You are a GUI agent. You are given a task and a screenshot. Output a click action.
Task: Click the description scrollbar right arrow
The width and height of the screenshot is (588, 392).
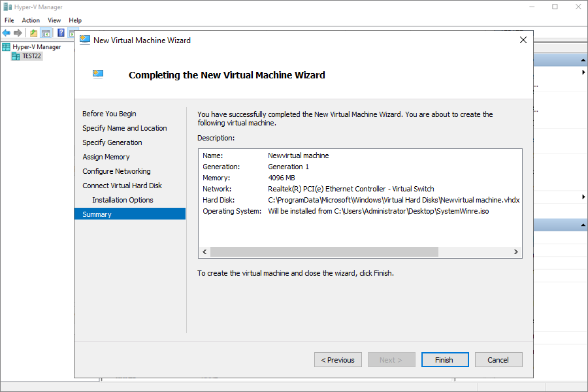tap(516, 252)
